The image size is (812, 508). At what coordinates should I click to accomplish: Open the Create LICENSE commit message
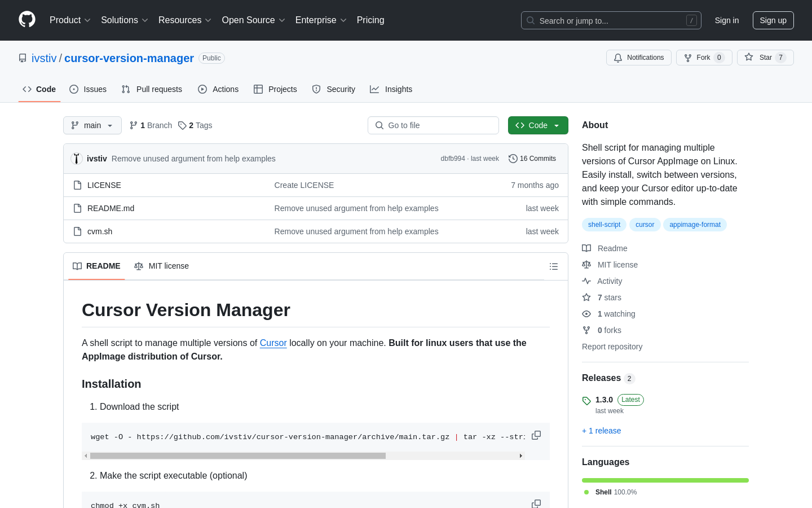click(x=304, y=185)
